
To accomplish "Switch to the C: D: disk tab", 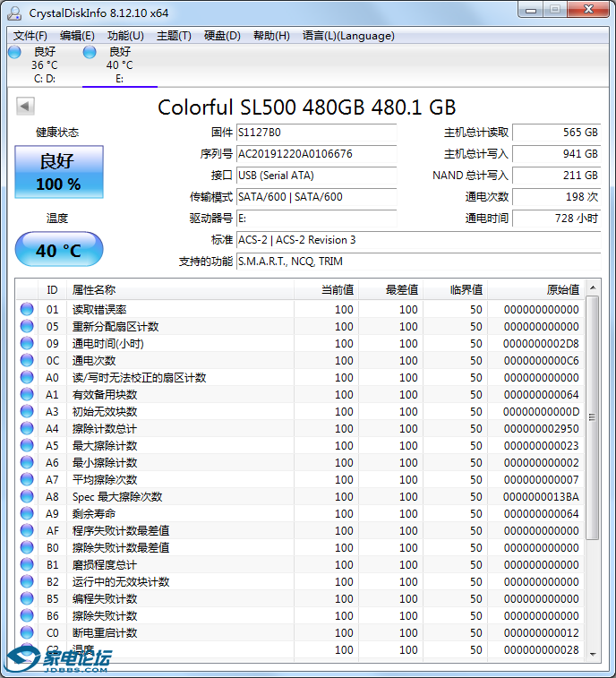I will point(45,64).
